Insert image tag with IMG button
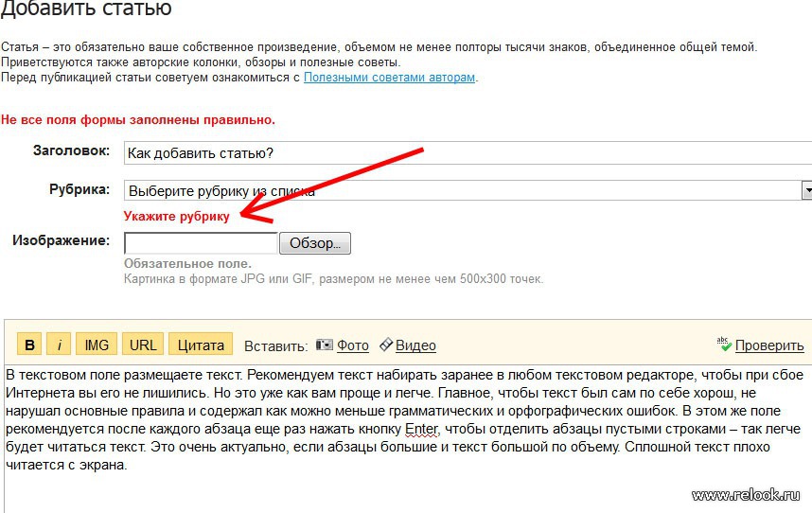812x513 pixels. pos(97,345)
